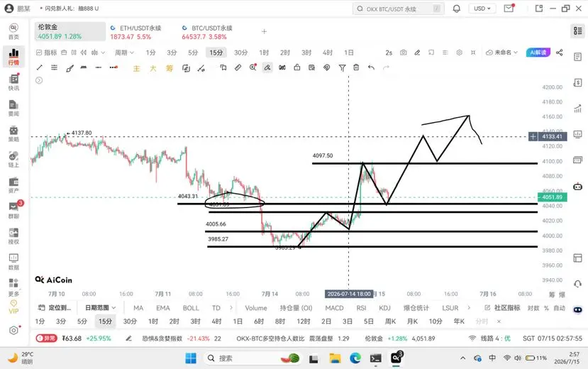This screenshot has height=369, width=588.
Task: Click the eraser tool in drawing toolbar
Action: click(267, 67)
